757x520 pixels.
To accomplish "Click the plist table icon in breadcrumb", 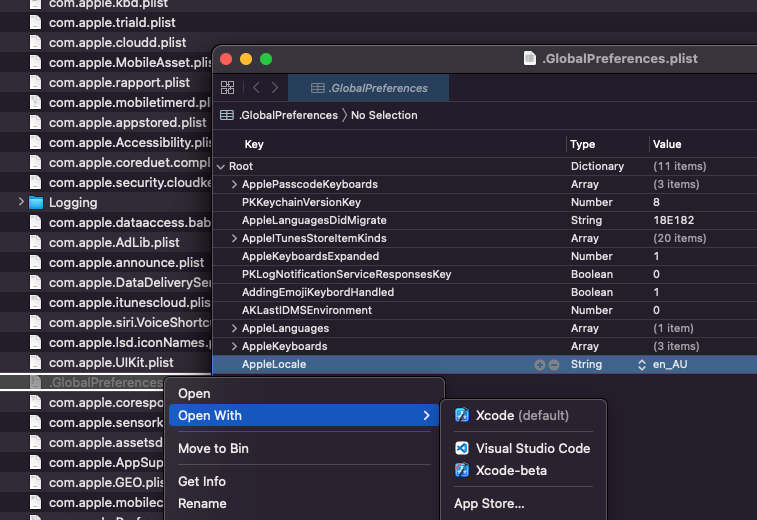I will click(x=227, y=115).
